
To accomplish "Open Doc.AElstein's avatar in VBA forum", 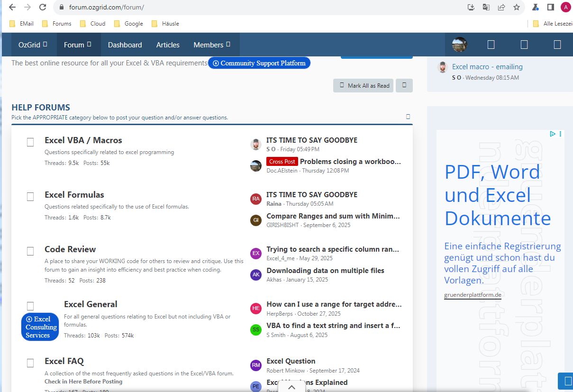I will (x=256, y=166).
